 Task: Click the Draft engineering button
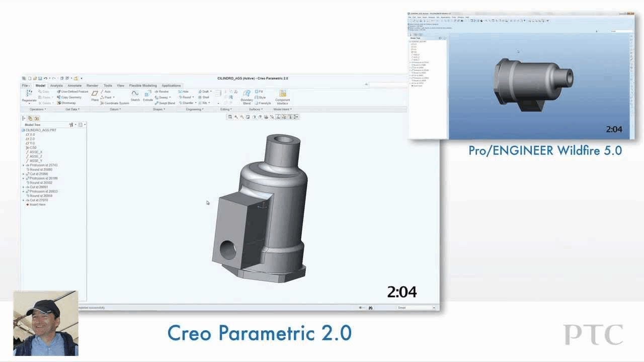point(205,92)
